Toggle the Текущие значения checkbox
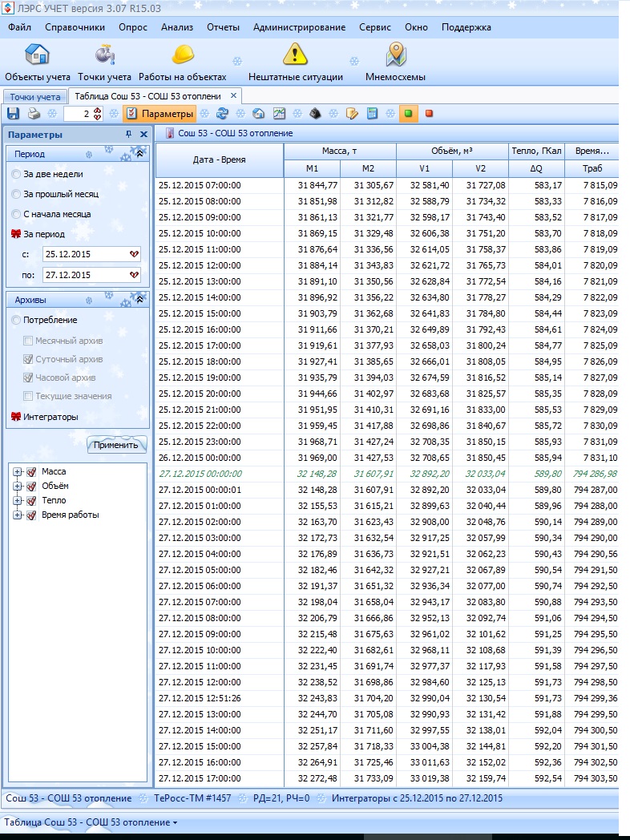The height and width of the screenshot is (840, 630). point(28,397)
